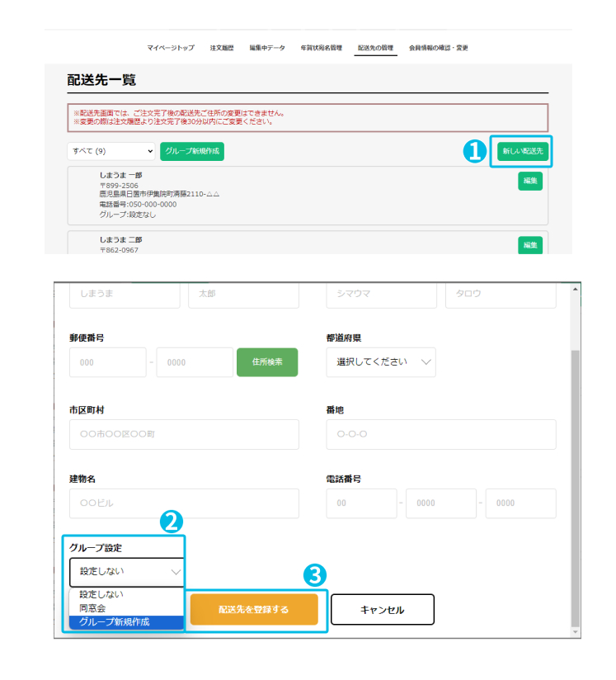Click the 配送先を登録する button
The image size is (616, 680).
coord(254,610)
